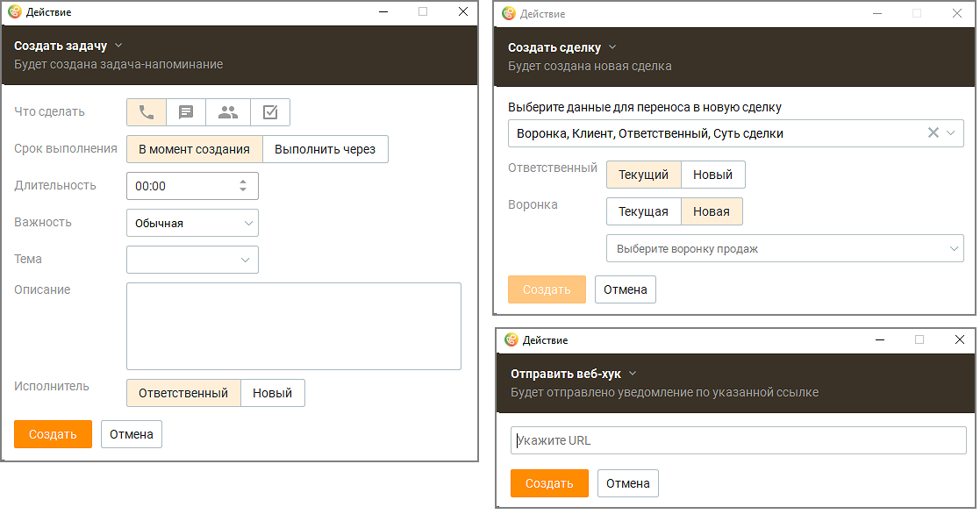This screenshot has width=980, height=514.
Task: Click the app logo in the Создать задачу window
Action: point(15,12)
